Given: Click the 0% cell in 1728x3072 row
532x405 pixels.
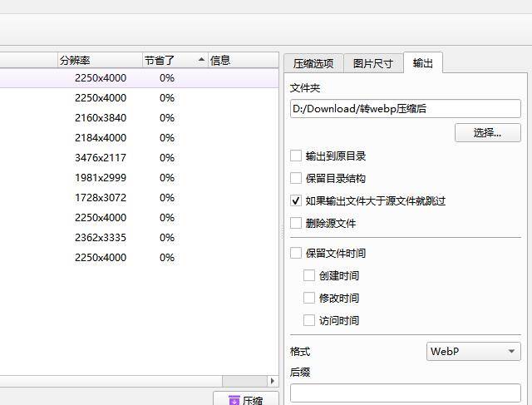Looking at the screenshot, I should (167, 198).
